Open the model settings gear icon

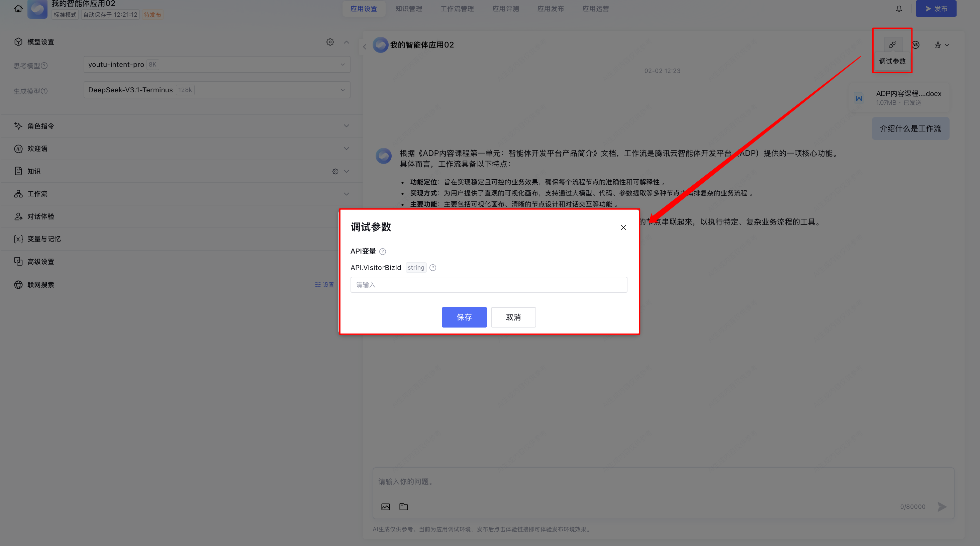coord(330,42)
